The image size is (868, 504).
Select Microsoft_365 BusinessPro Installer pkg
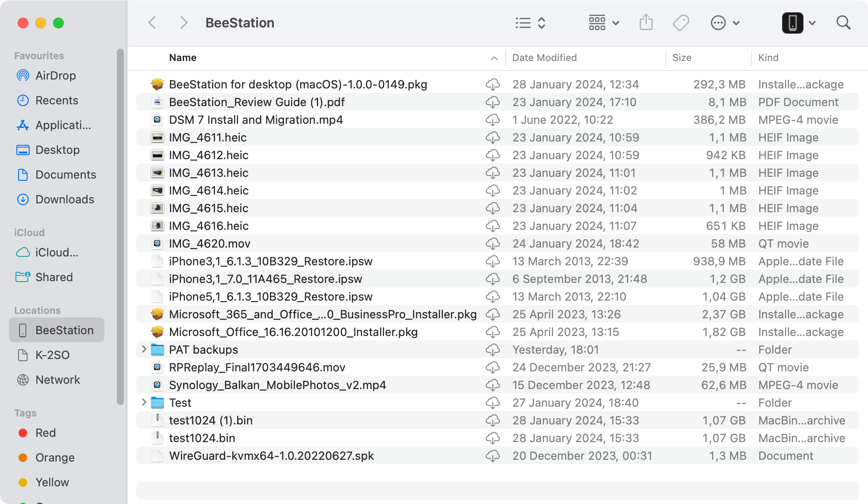coord(498,314)
